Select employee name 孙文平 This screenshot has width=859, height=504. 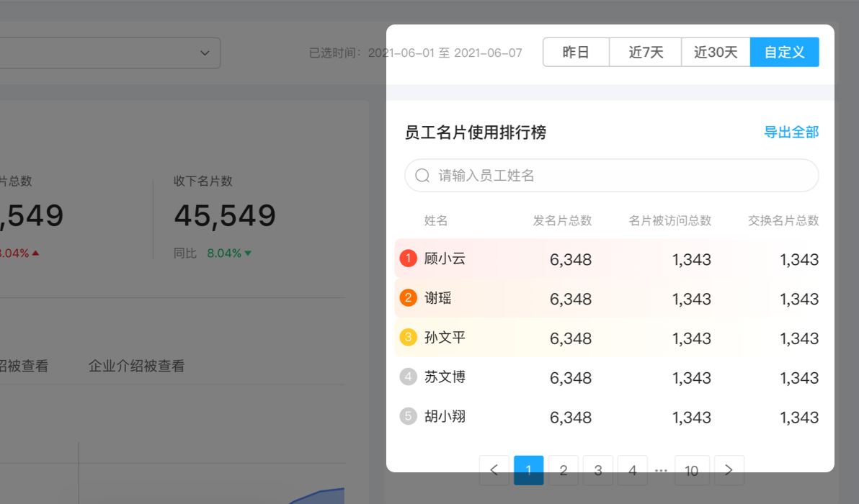(x=445, y=337)
